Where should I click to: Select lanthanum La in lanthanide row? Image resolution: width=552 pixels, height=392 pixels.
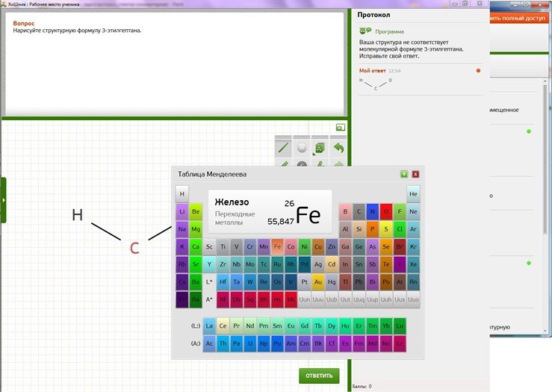click(209, 326)
